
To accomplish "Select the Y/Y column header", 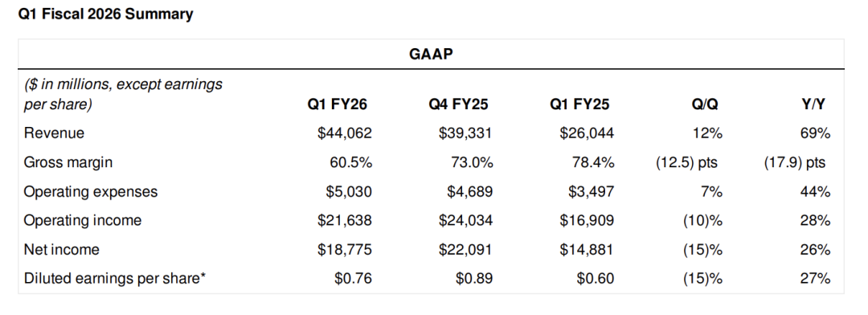I will [x=813, y=104].
